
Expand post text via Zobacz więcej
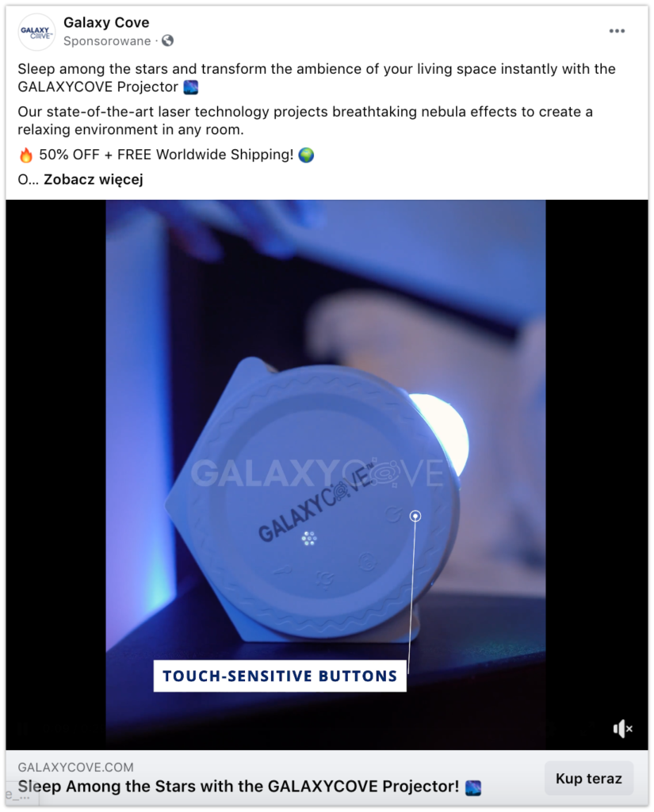click(x=94, y=180)
